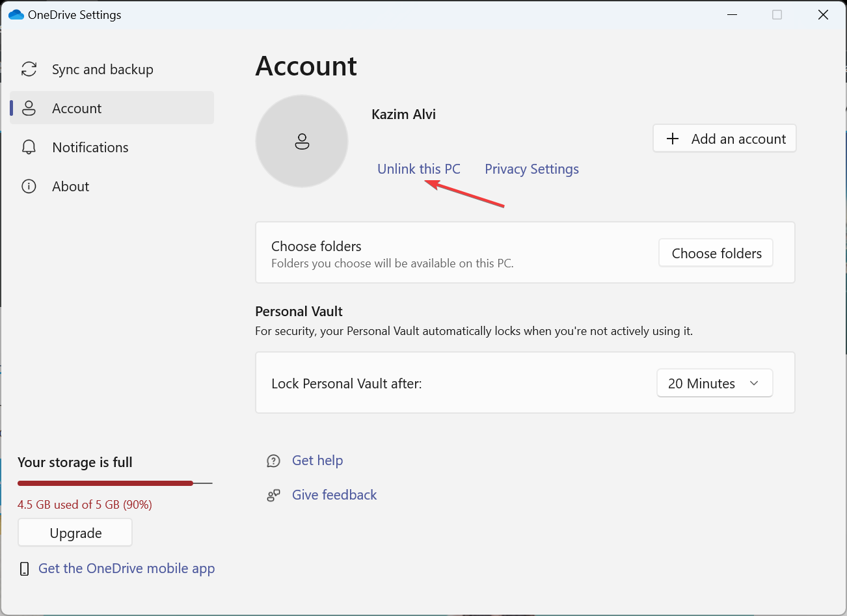This screenshot has height=616, width=847.
Task: Click the info circle icon beside About
Action: coord(29,186)
